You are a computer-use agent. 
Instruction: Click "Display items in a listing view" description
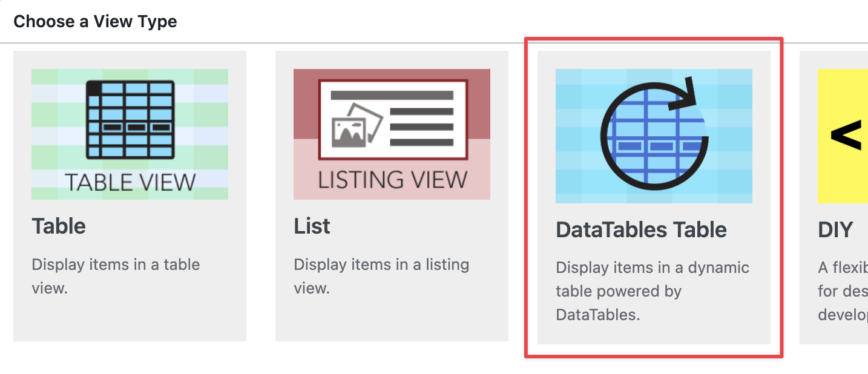[381, 276]
